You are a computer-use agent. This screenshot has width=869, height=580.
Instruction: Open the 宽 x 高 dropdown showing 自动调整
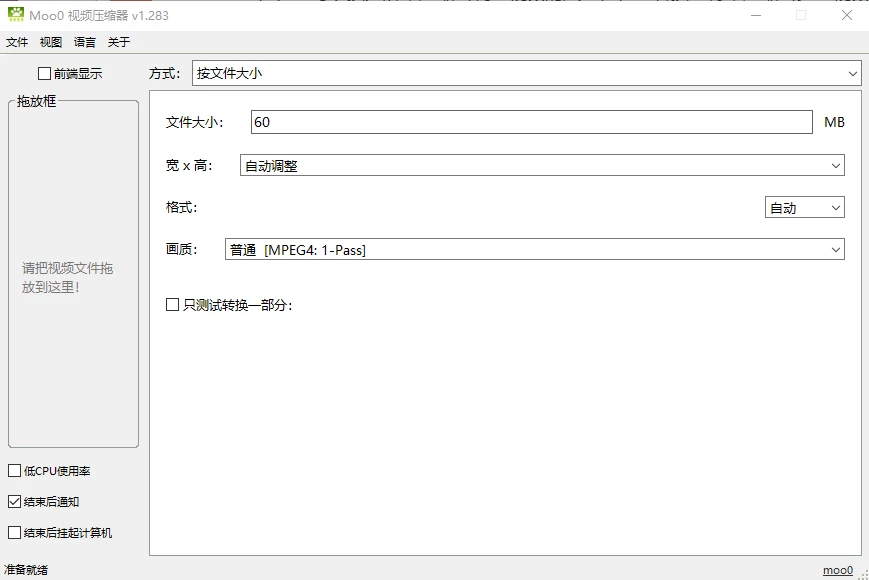[x=542, y=165]
